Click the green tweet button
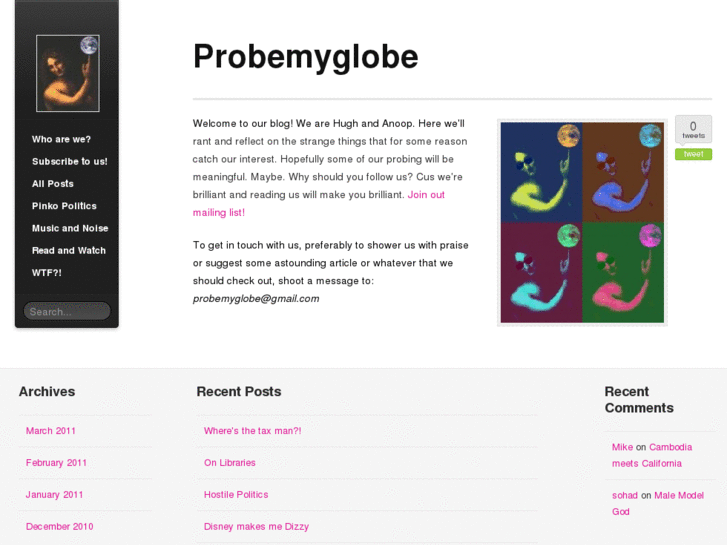Image resolution: width=727 pixels, height=545 pixels. 693,154
